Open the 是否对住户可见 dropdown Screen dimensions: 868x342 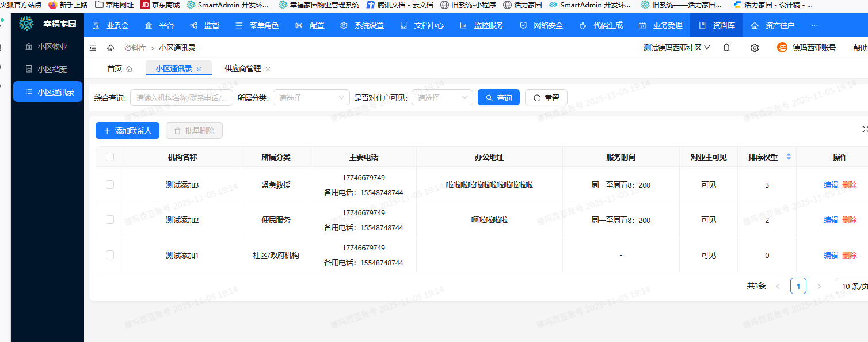(x=442, y=97)
